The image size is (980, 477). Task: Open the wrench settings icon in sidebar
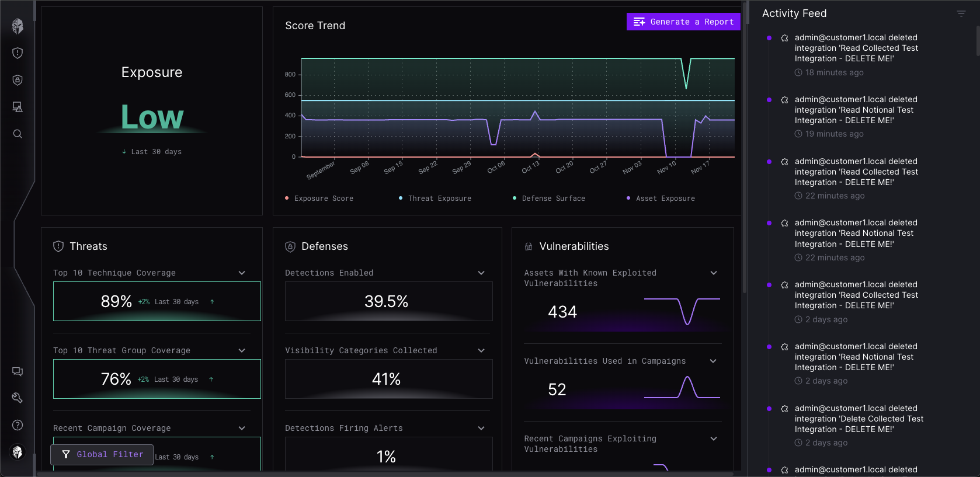(x=18, y=398)
